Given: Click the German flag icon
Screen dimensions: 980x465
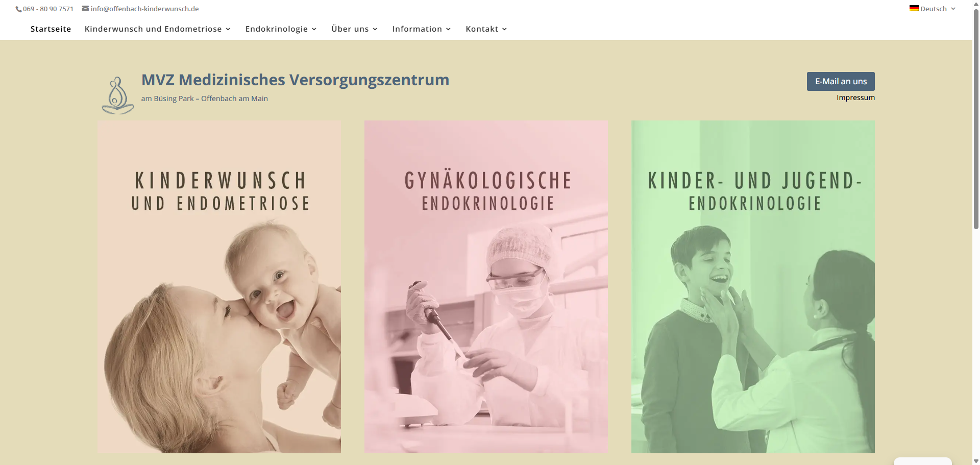Looking at the screenshot, I should click(914, 8).
